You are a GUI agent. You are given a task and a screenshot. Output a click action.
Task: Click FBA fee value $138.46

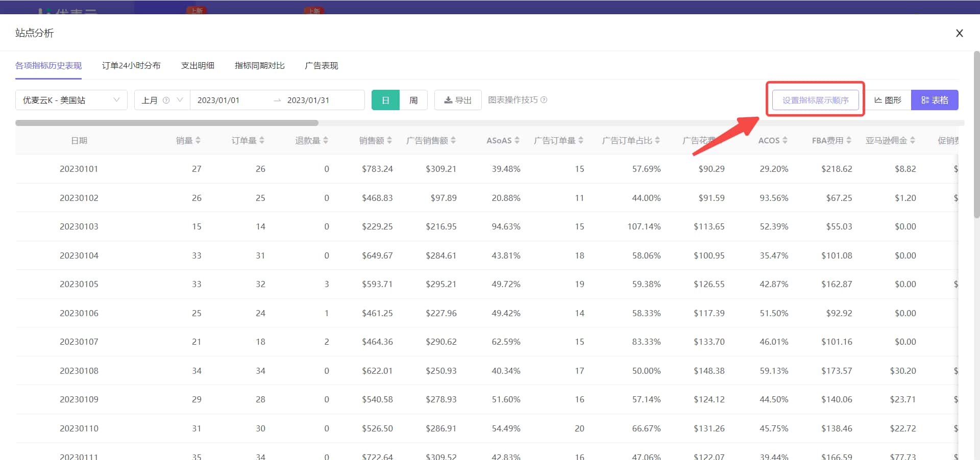837,428
